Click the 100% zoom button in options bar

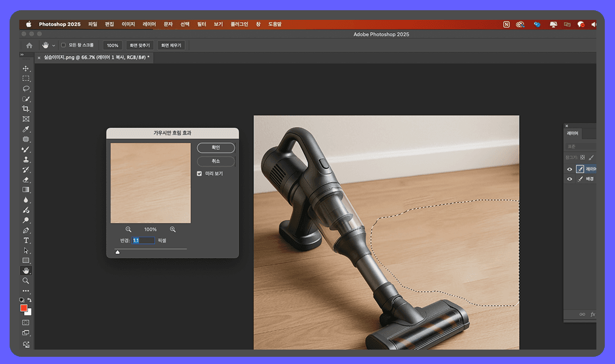[x=112, y=46]
